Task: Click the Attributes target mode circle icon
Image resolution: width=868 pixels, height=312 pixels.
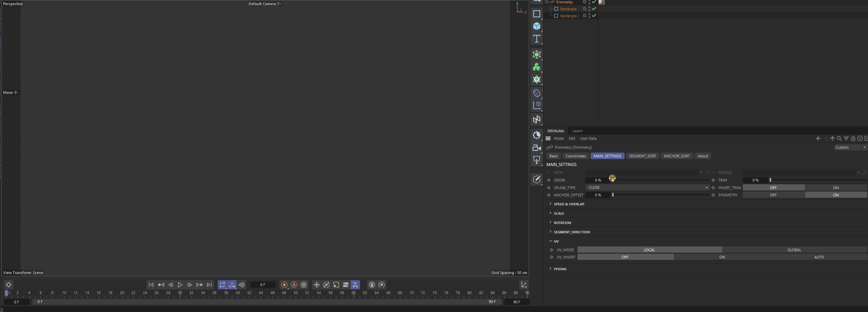Action: (860, 138)
